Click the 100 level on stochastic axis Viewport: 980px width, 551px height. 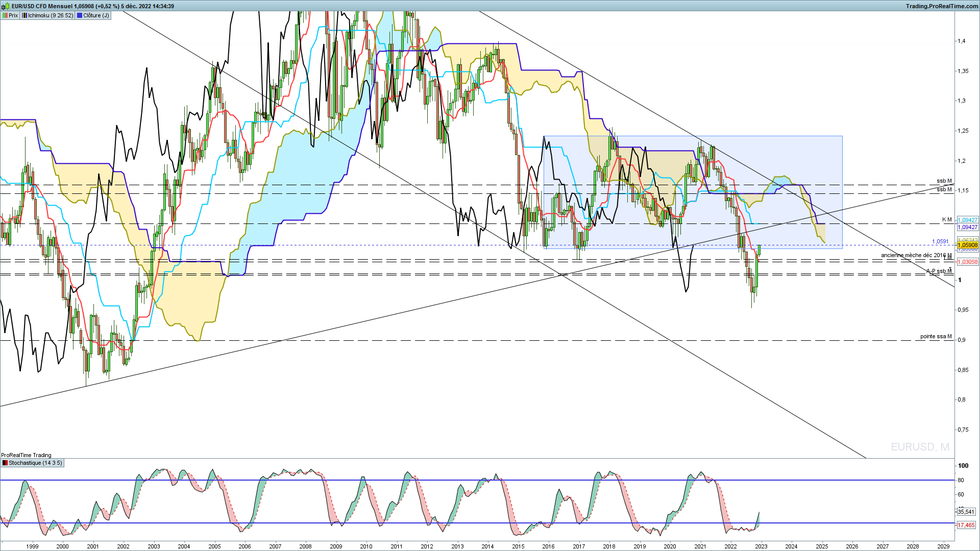(963, 465)
